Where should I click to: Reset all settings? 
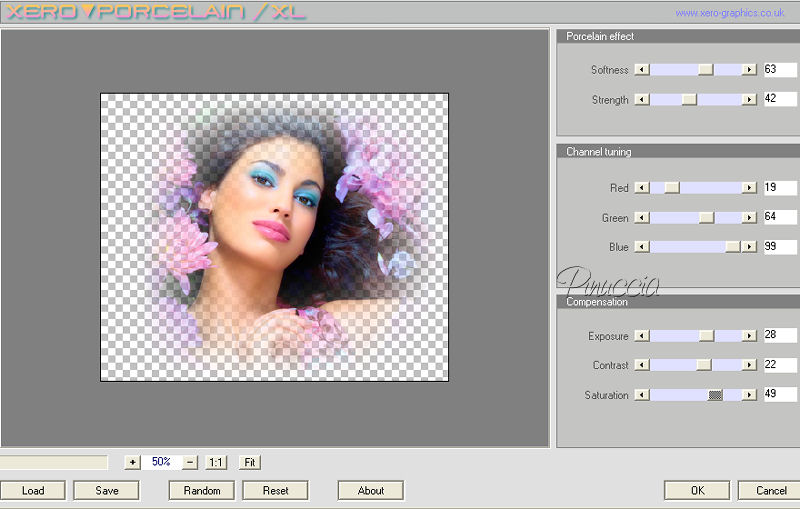pos(276,491)
